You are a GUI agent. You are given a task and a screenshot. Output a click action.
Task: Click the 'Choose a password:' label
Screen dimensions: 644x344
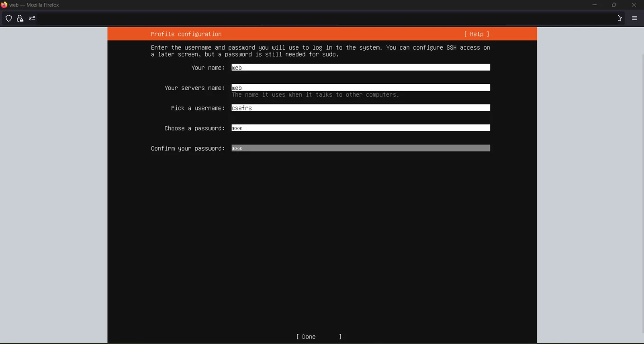point(195,128)
